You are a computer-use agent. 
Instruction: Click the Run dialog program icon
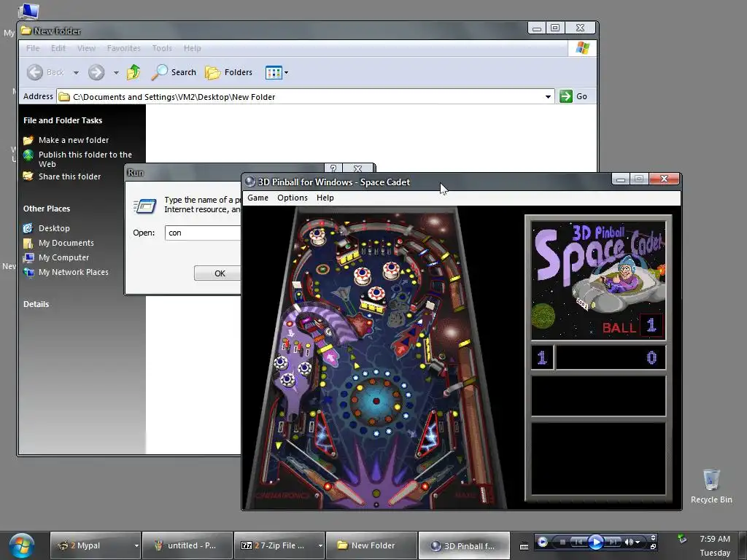(x=145, y=206)
